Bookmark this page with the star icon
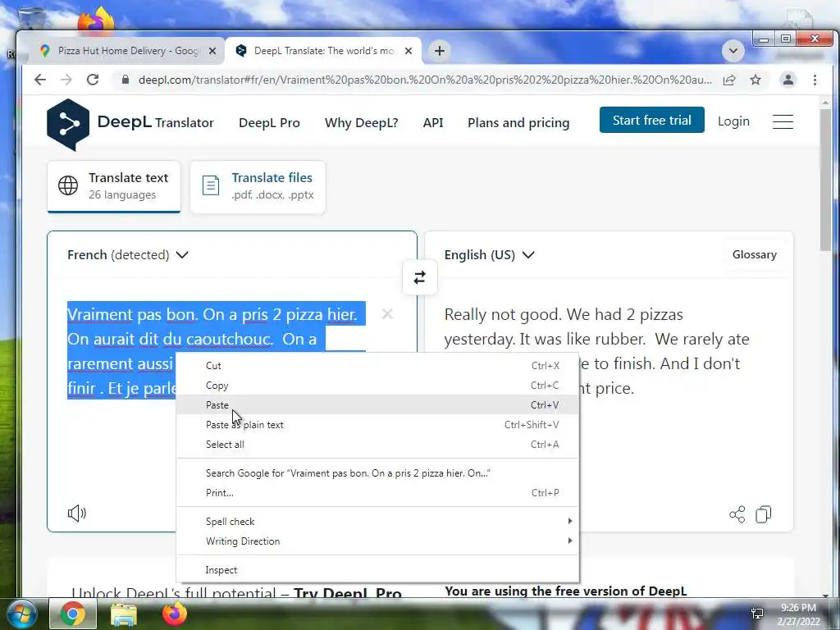This screenshot has height=630, width=840. pyautogui.click(x=756, y=80)
